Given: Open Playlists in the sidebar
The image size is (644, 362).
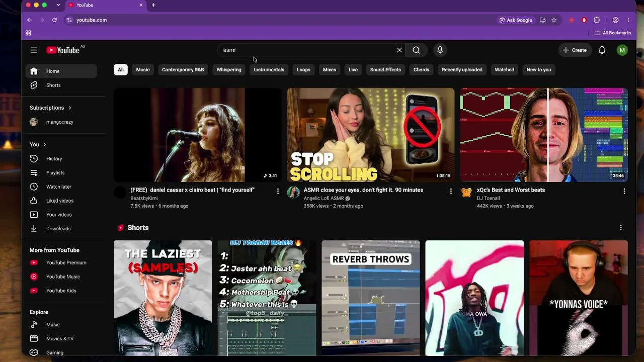Looking at the screenshot, I should pyautogui.click(x=61, y=173).
